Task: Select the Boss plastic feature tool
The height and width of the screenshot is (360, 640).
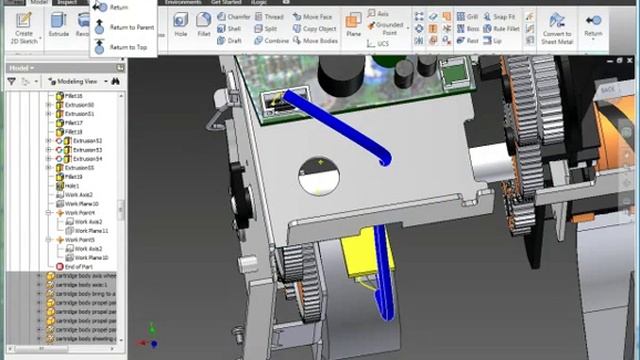Action: pyautogui.click(x=468, y=29)
